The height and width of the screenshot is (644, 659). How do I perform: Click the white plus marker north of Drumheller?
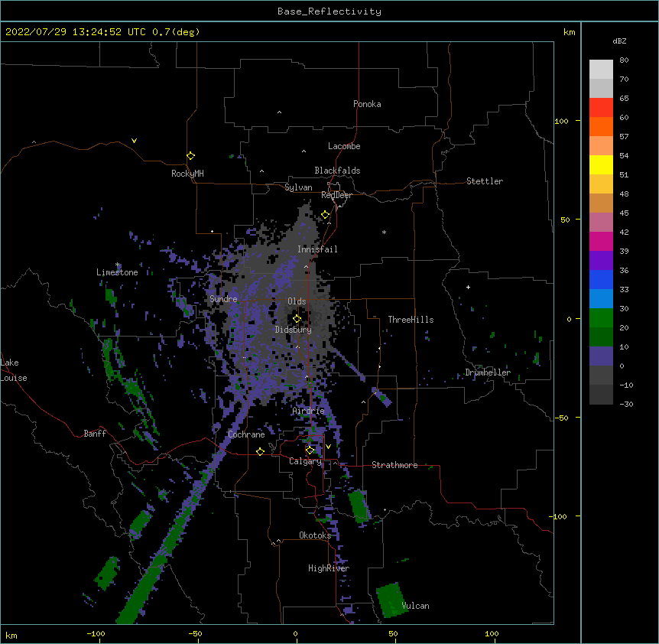(x=468, y=287)
